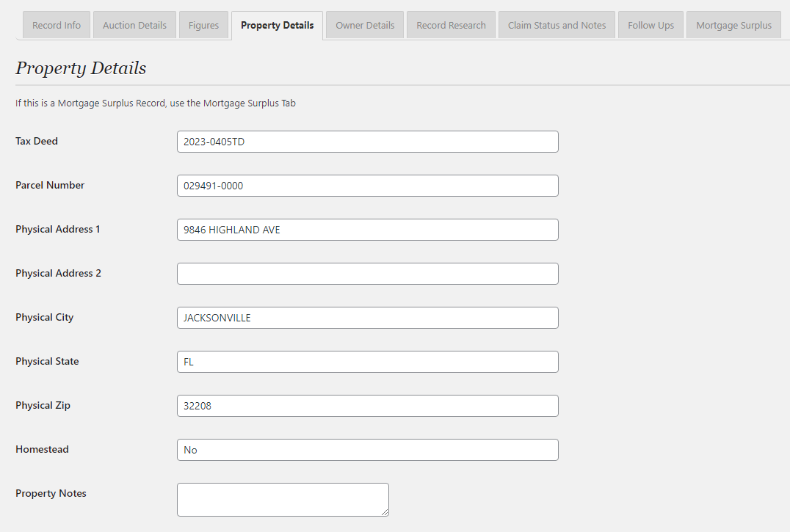Open the Follow Ups tab

point(651,25)
